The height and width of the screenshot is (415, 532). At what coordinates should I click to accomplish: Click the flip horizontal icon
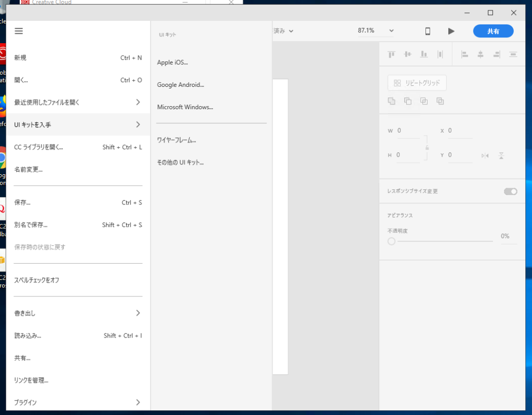[x=485, y=155]
